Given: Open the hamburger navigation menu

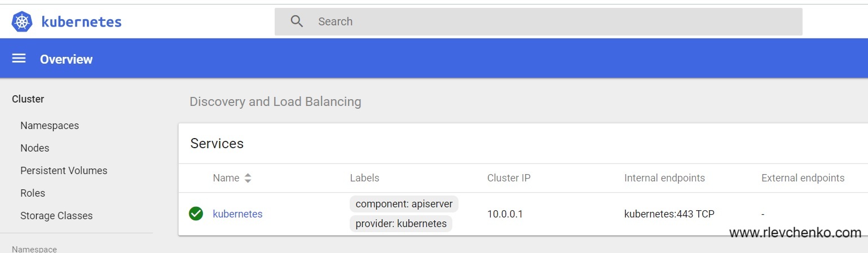Looking at the screenshot, I should (19, 59).
